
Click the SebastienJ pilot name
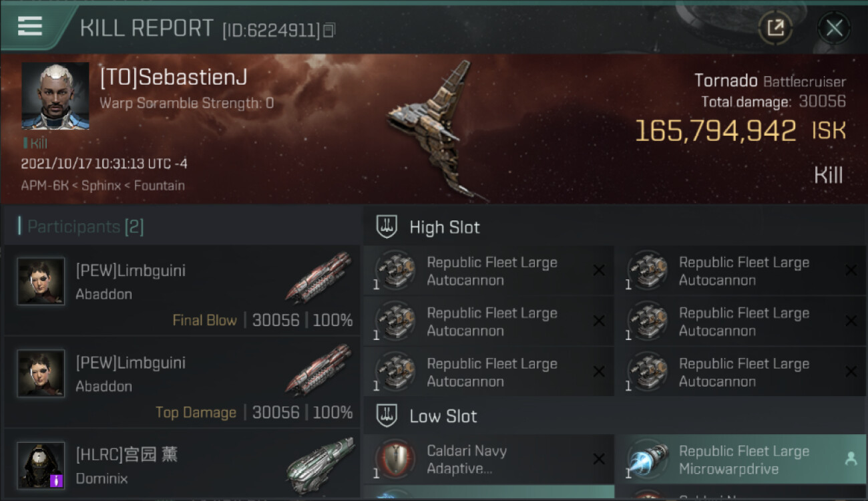(174, 77)
